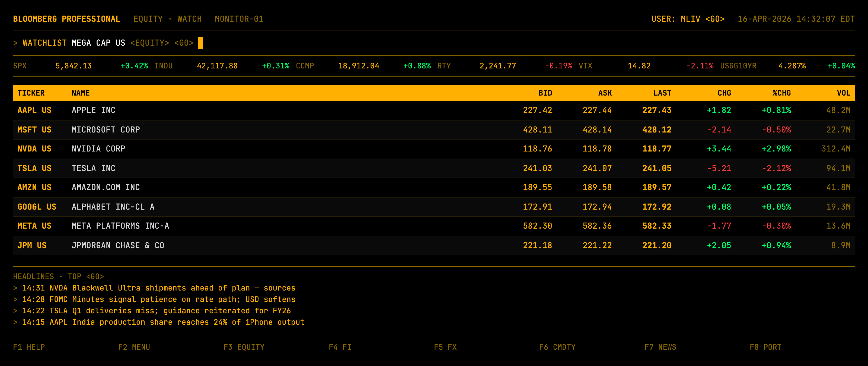Click TSLA change value -5.21
868x366 pixels.
[x=719, y=168]
